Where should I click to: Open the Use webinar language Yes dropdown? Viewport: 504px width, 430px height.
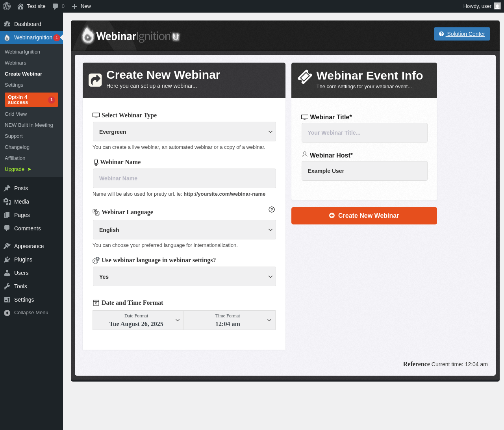(x=184, y=276)
